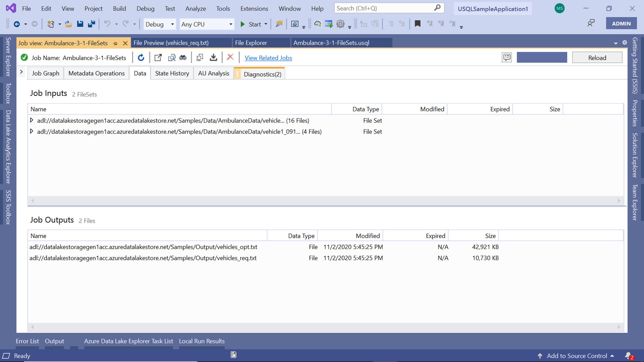This screenshot has width=644, height=362.
Task: Open notifications bell in status bar
Action: 628,356
